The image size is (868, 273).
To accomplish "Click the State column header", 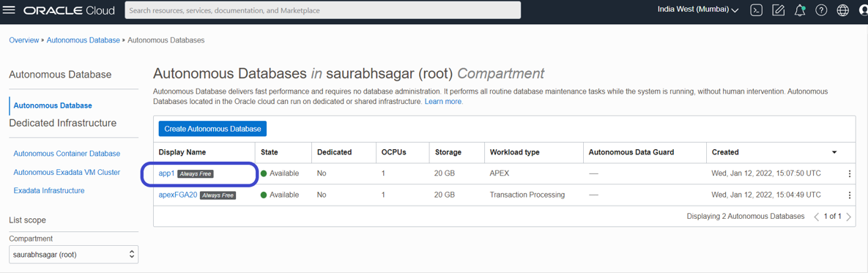I will [x=269, y=152].
